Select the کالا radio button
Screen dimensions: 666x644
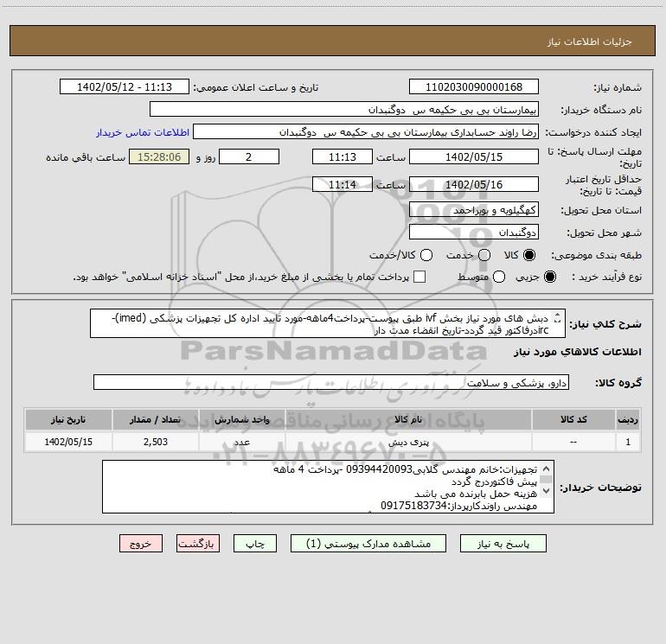point(529,255)
